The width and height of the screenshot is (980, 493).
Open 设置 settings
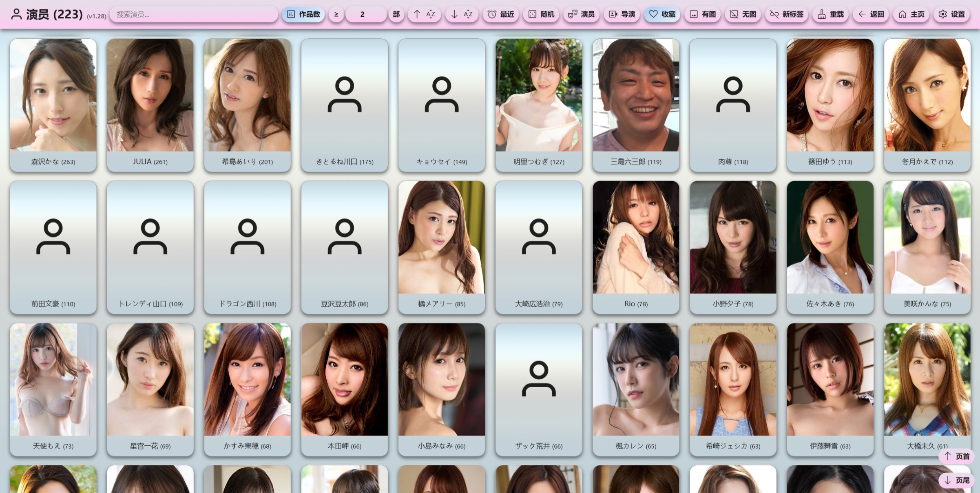point(951,14)
